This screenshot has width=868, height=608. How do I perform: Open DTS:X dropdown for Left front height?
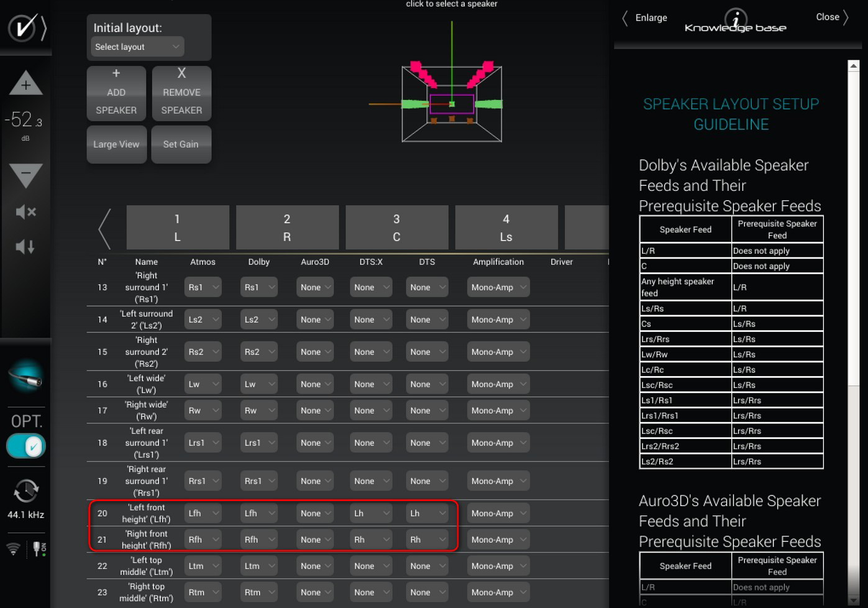(x=371, y=514)
